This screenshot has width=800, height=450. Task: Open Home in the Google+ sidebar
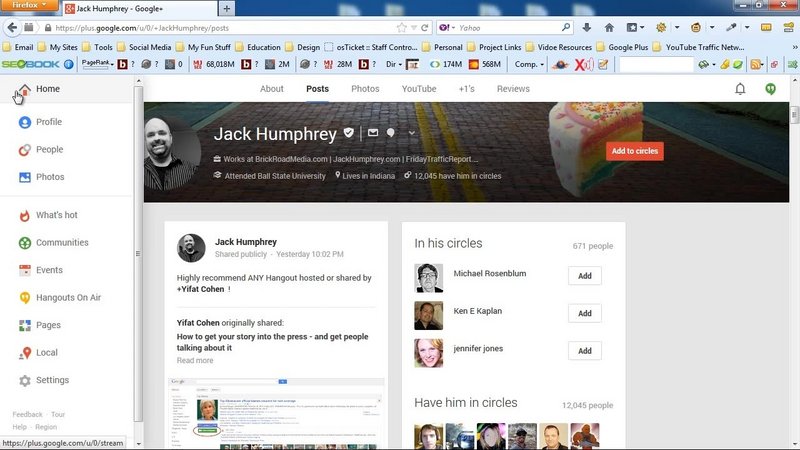37,89
